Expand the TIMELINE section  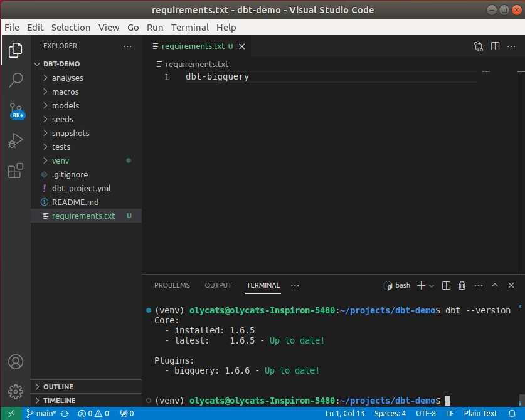86,401
